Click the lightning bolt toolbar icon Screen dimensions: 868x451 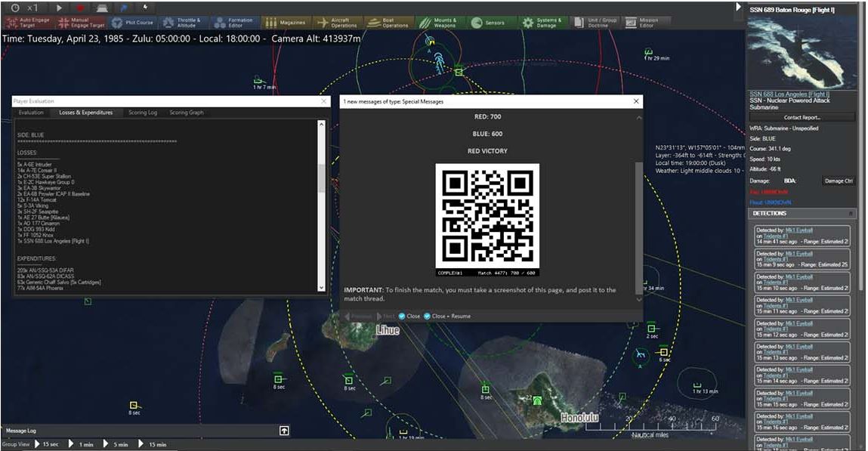coord(145,8)
